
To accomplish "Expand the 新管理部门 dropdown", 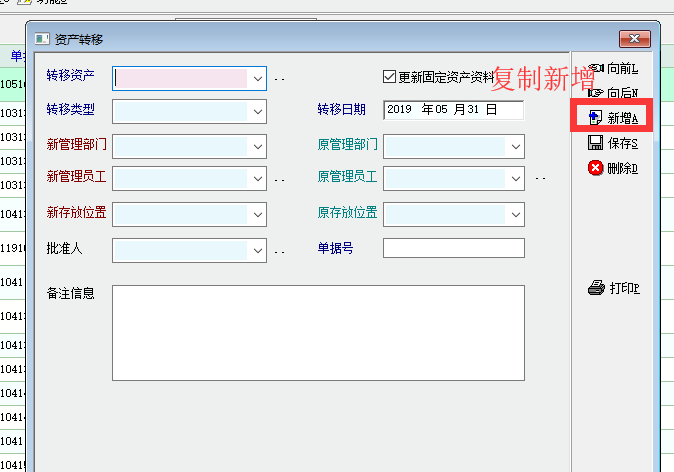I will [258, 146].
